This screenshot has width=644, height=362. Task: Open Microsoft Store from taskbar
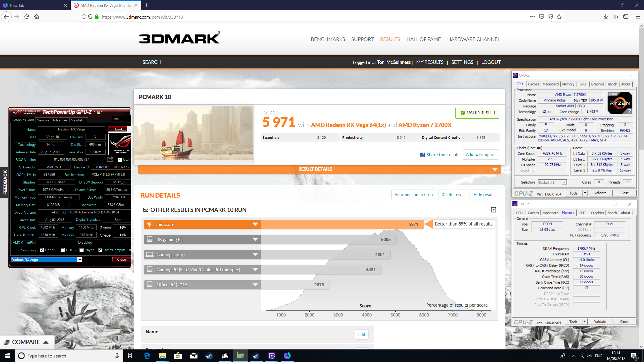(x=178, y=356)
